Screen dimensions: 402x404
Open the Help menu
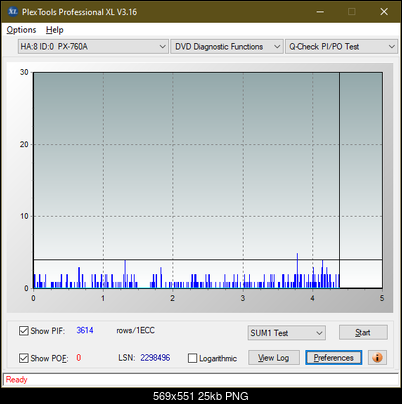55,30
